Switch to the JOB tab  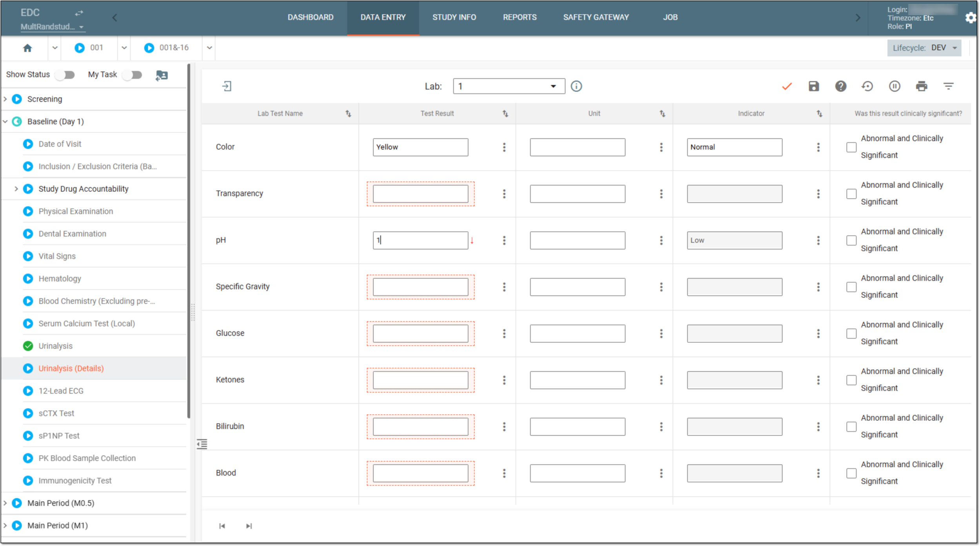point(670,18)
